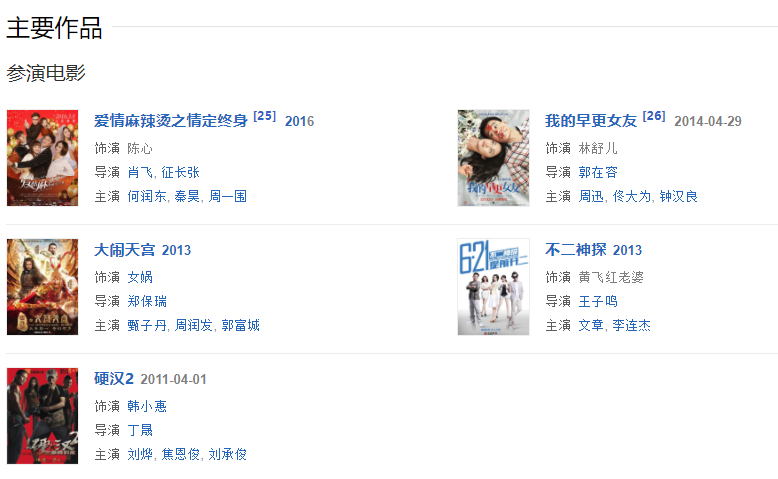Image resolution: width=778 pixels, height=479 pixels.
Task: Visit director 郑保瑞's page
Action: click(x=147, y=301)
